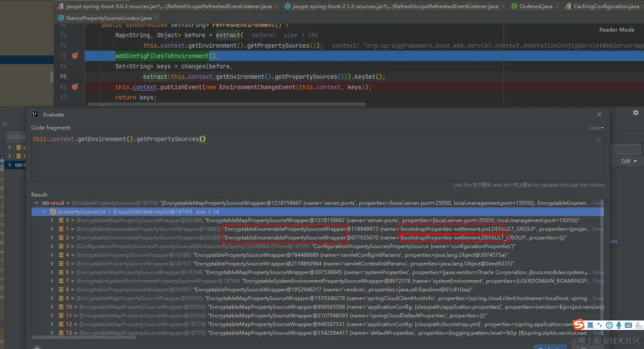The image size is (644, 349).
Task: Expand element 11 springCloudDefaultProperties
Action: tap(53, 316)
